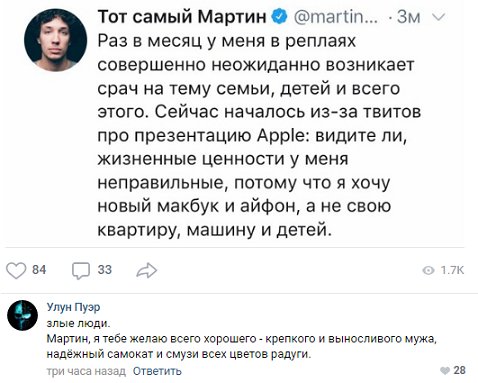
Task: Open comments via the speech bubble icon
Action: pos(81,271)
